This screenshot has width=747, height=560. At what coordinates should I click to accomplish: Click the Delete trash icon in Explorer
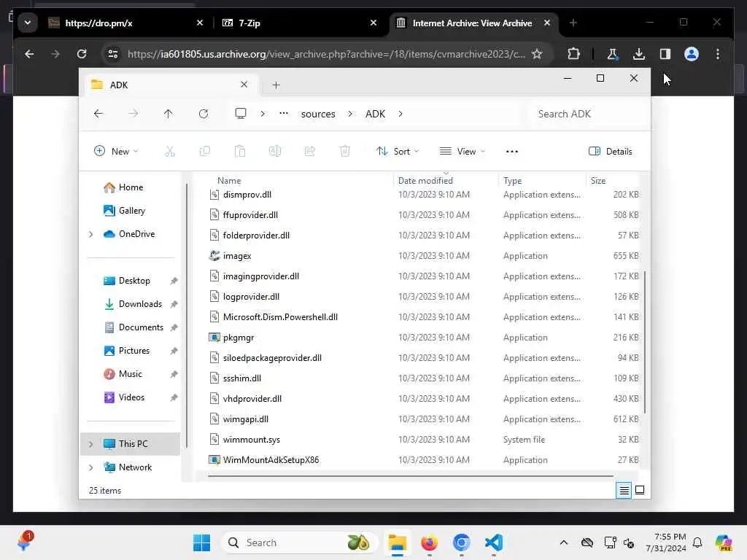click(345, 152)
